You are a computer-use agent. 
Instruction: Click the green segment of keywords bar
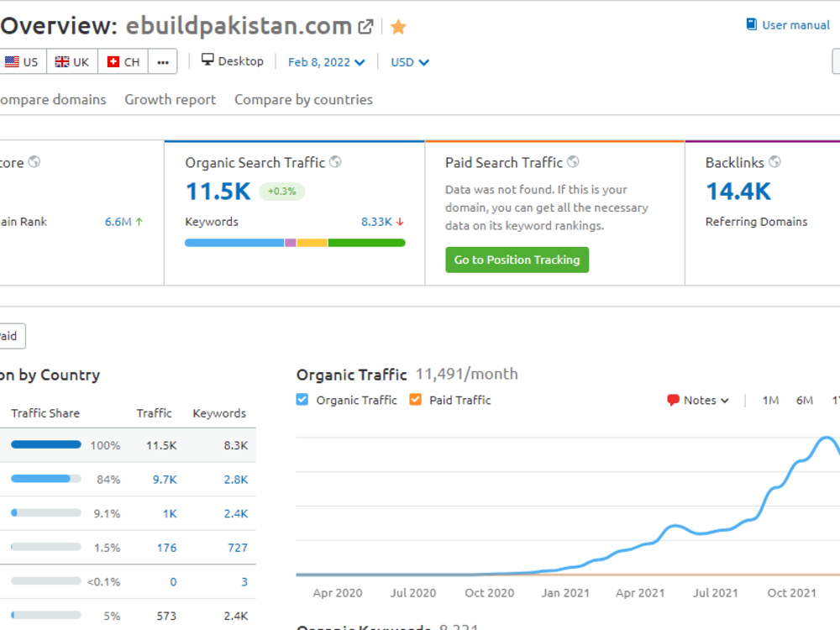[366, 243]
